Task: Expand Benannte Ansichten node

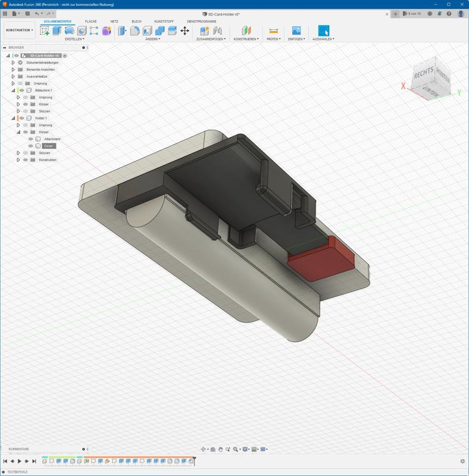Action: click(x=13, y=70)
